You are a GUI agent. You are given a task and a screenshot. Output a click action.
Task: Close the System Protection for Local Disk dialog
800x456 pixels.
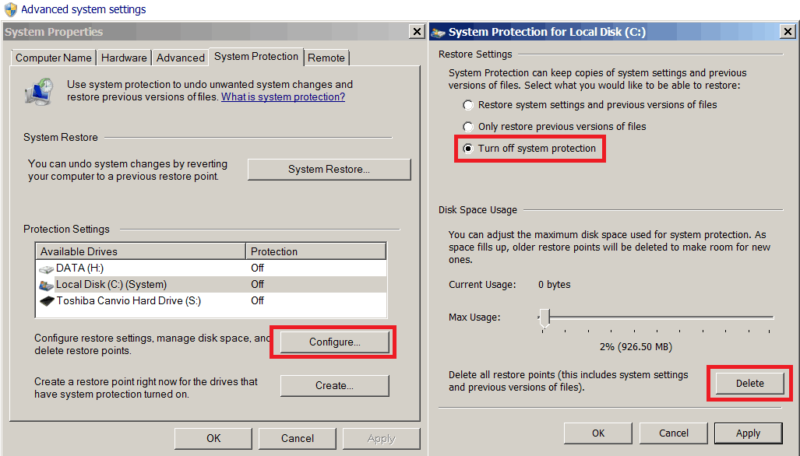788,32
